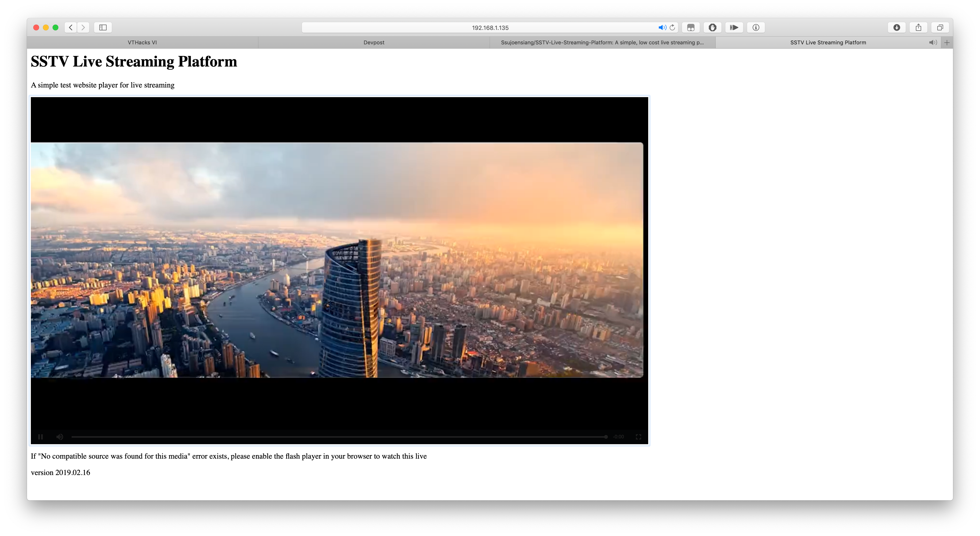Image resolution: width=980 pixels, height=536 pixels.
Task: Show the Downloads list
Action: pyautogui.click(x=897, y=27)
